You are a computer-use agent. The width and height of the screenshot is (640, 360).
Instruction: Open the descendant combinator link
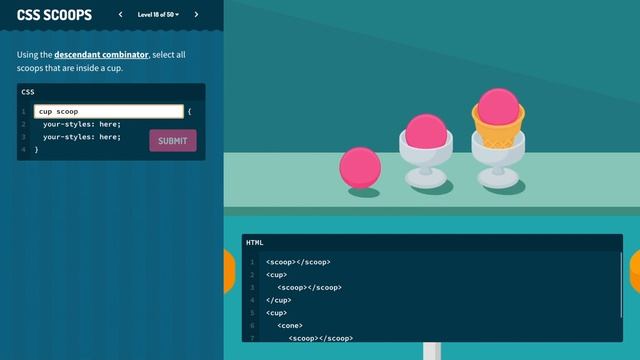(101, 55)
